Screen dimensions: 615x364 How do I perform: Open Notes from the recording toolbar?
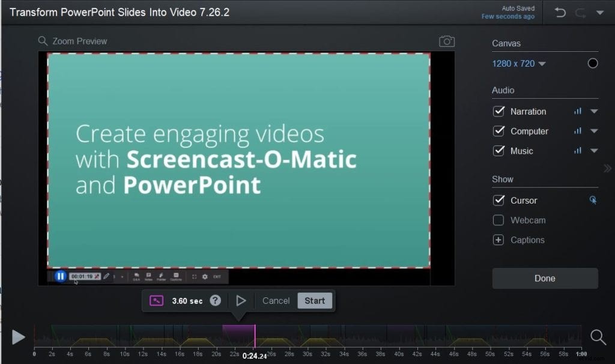(148, 276)
